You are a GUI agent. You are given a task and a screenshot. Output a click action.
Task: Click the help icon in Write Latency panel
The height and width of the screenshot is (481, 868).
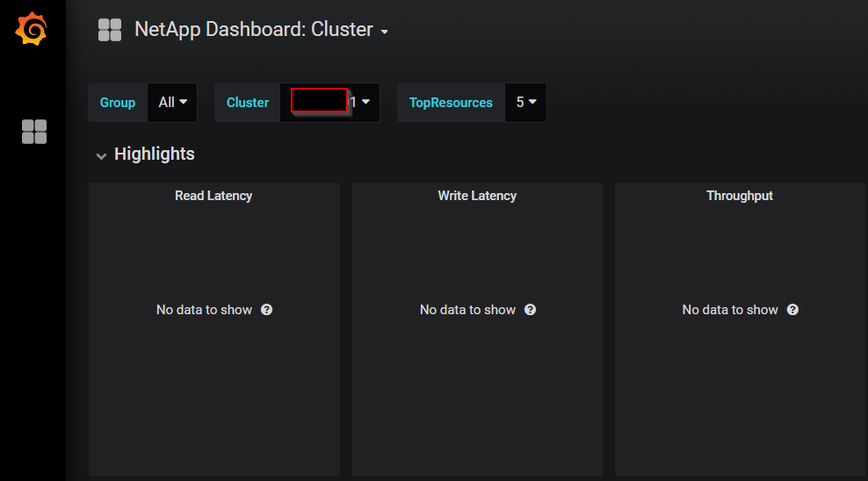coord(531,310)
